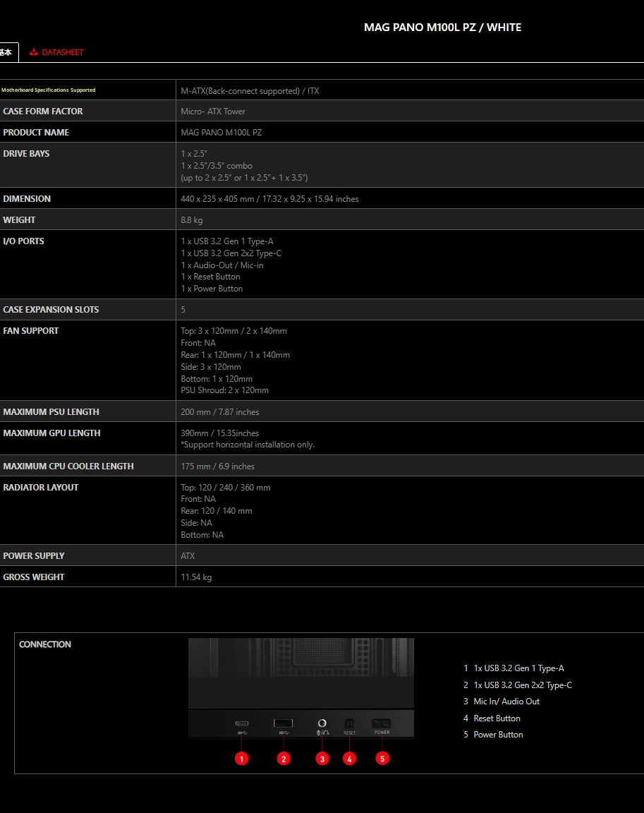This screenshot has width=644, height=813.
Task: Select the expansion slots value 5
Action: (x=183, y=310)
